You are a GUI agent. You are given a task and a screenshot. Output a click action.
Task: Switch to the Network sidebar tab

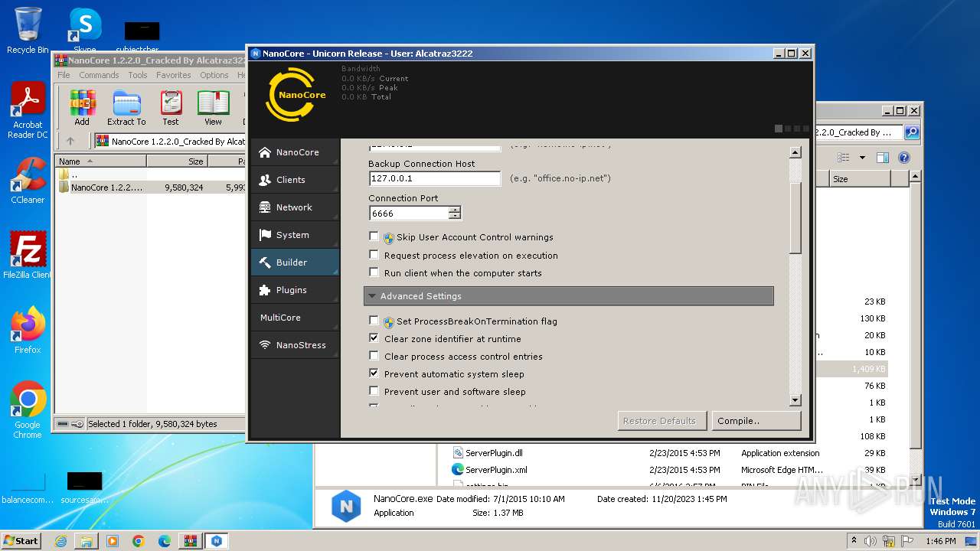[295, 207]
